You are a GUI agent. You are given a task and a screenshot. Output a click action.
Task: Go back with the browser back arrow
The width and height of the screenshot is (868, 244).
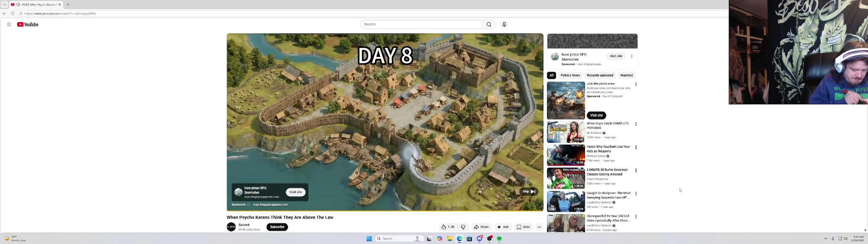pos(4,14)
